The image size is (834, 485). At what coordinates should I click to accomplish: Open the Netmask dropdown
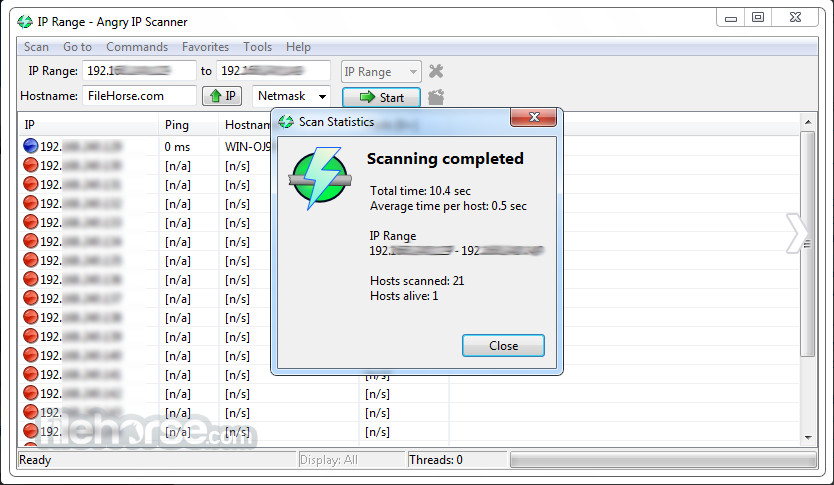tap(291, 96)
